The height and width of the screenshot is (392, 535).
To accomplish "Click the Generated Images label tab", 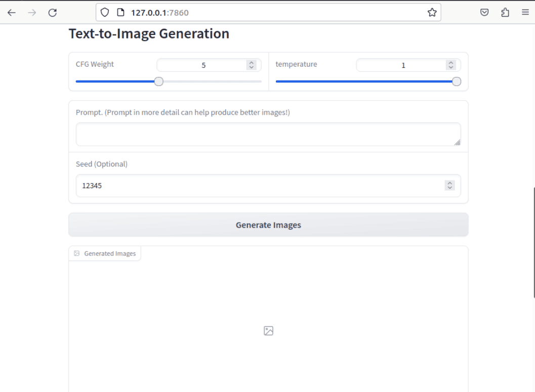I will (x=105, y=253).
